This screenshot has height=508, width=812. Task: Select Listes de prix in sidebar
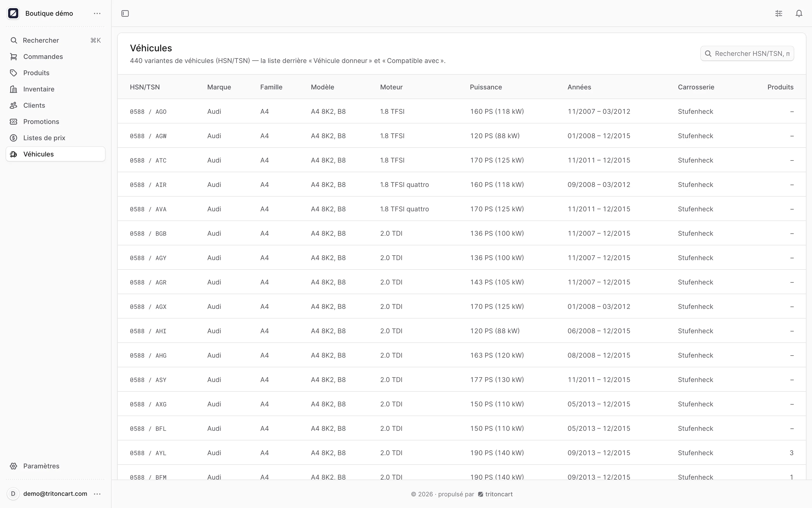pyautogui.click(x=55, y=138)
